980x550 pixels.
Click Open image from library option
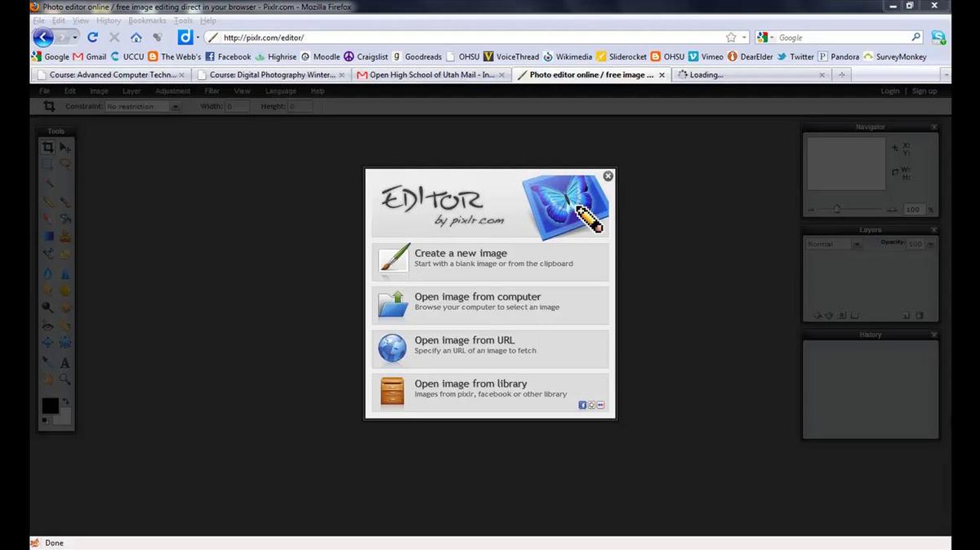click(x=490, y=391)
